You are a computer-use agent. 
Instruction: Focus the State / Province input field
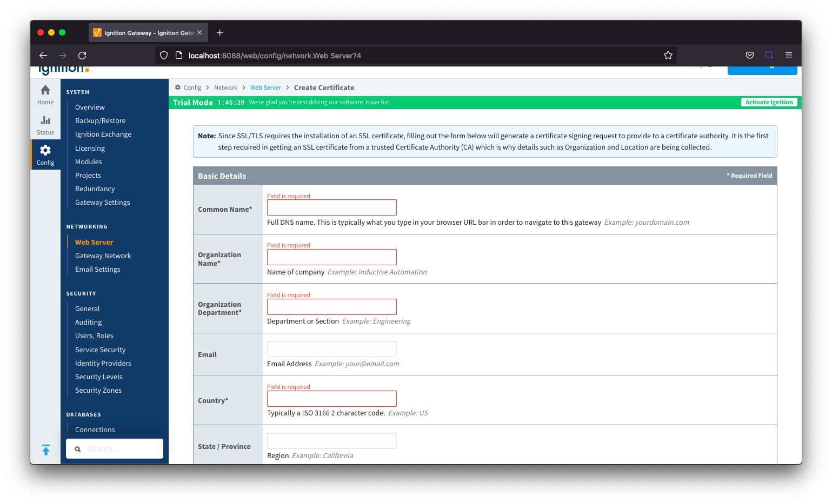332,441
